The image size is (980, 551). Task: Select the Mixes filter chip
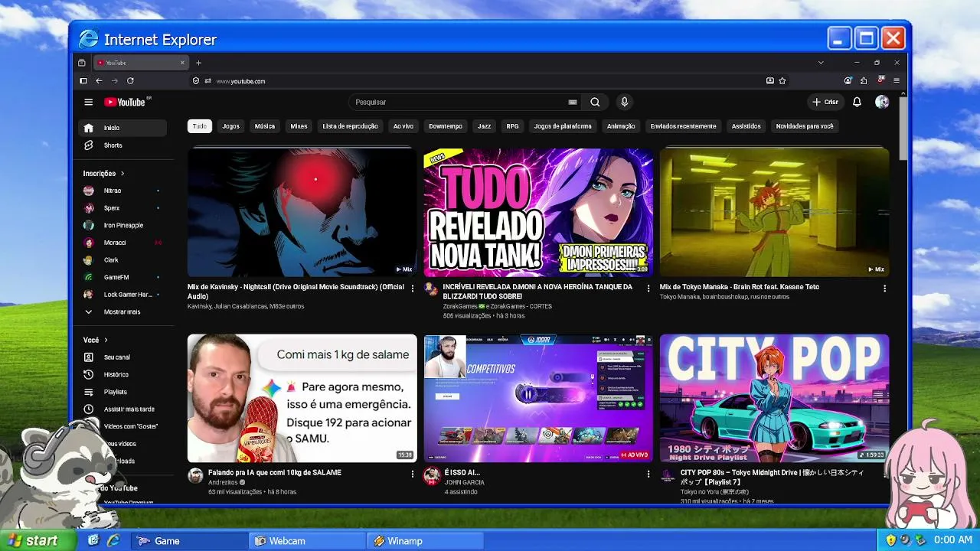(299, 126)
